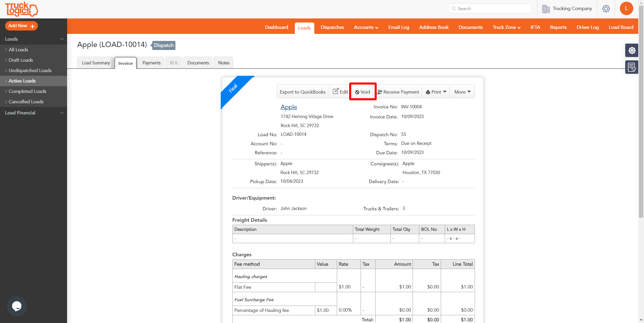Select the Edit invoice pencil icon

point(336,91)
